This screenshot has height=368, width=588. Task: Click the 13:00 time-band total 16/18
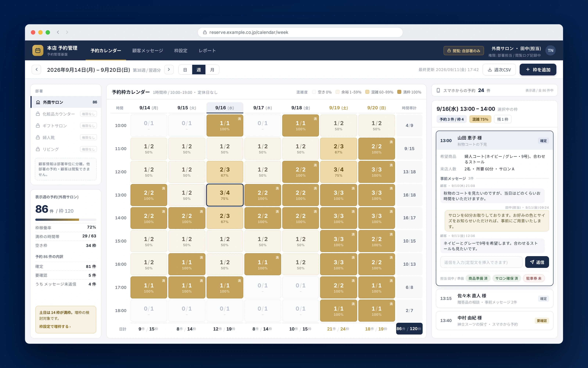409,195
